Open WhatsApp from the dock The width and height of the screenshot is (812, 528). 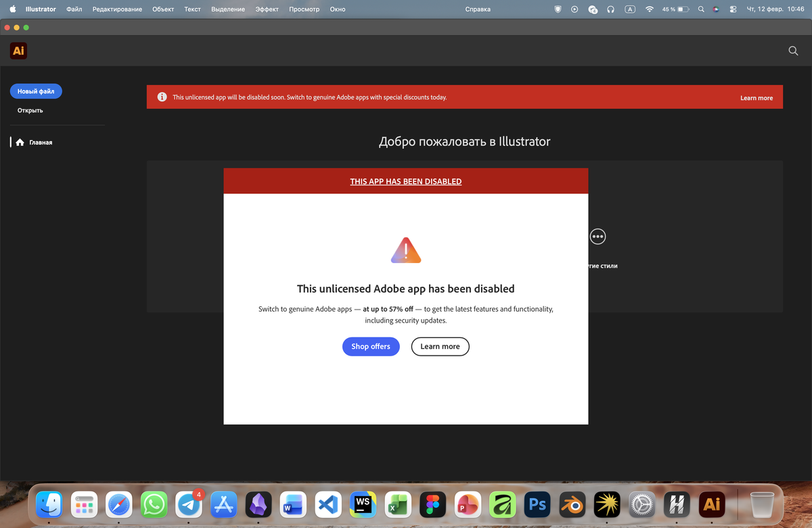(x=154, y=504)
